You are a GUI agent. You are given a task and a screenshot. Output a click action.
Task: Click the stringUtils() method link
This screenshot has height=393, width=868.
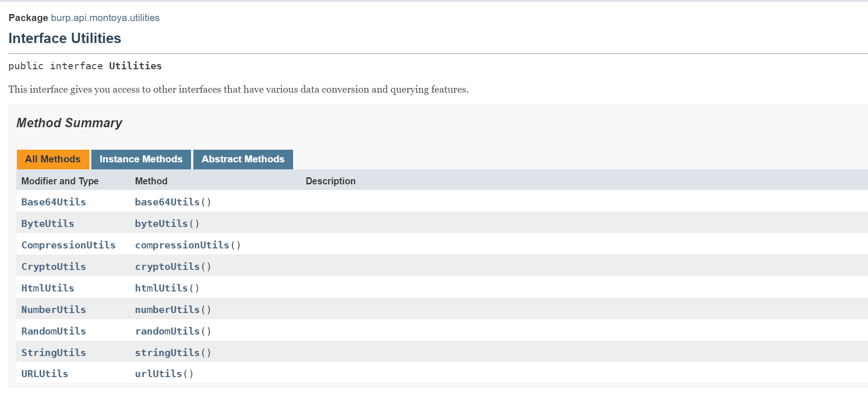[167, 353]
